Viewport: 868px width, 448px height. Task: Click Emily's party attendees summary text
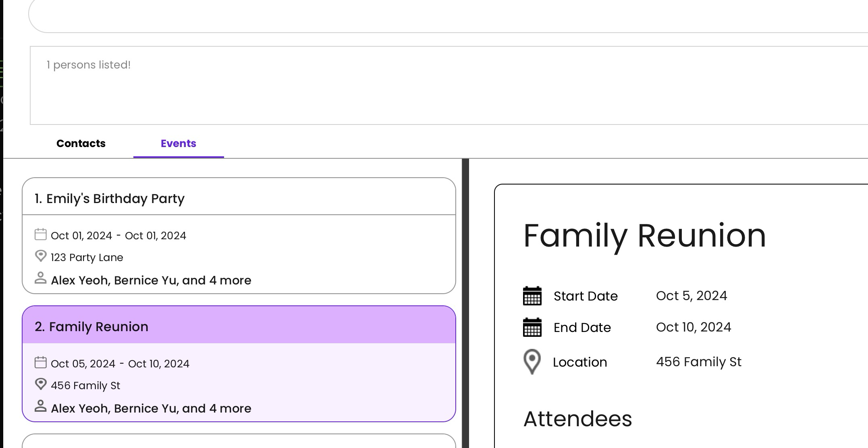click(151, 280)
